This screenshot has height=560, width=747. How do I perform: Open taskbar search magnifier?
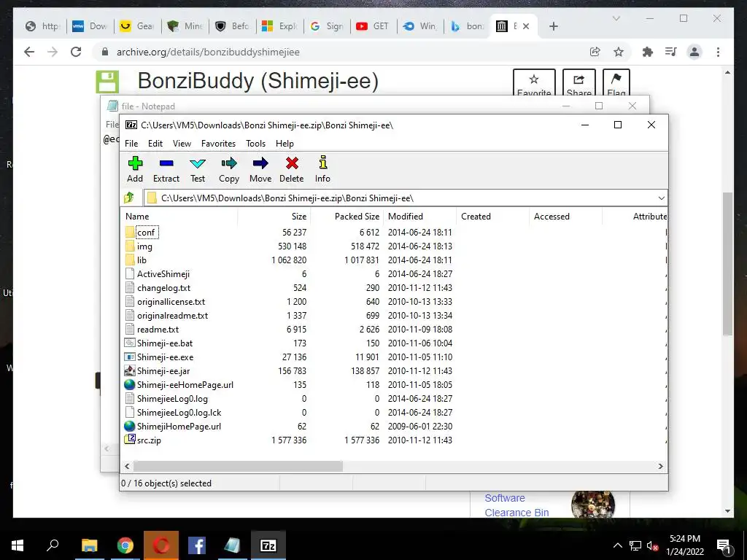click(53, 545)
